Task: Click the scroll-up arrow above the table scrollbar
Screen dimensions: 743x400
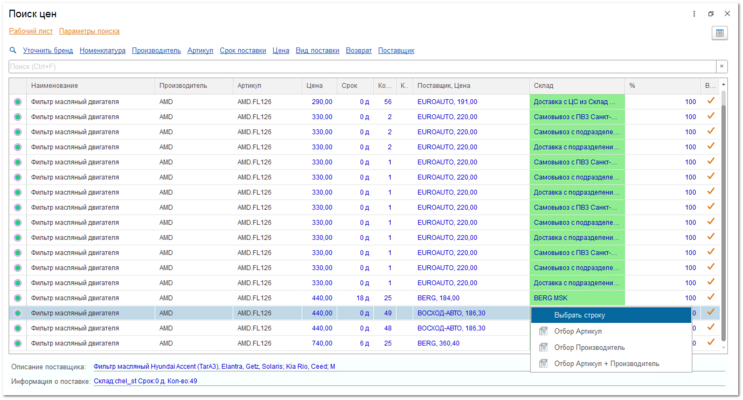Action: 723,84
